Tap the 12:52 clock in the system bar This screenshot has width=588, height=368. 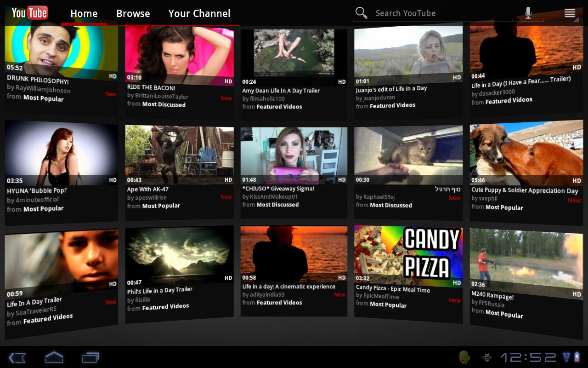[528, 357]
